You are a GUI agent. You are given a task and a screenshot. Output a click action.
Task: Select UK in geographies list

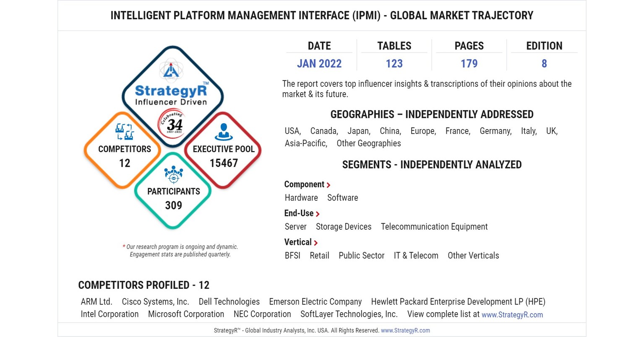click(x=552, y=131)
